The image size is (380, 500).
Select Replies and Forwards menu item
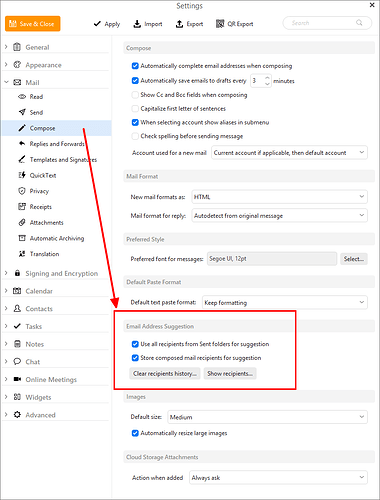57,144
